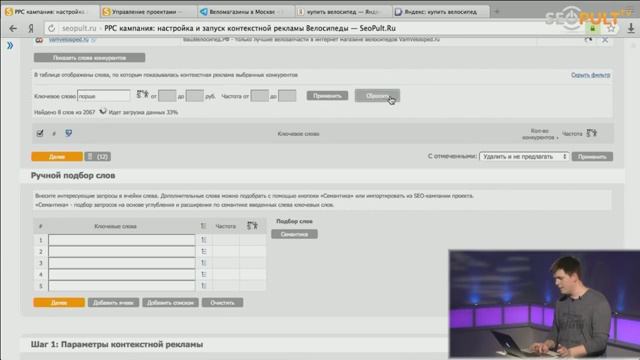Screen dimensions: 640x360
Task: Bookmark page with star icon
Action: (611, 28)
